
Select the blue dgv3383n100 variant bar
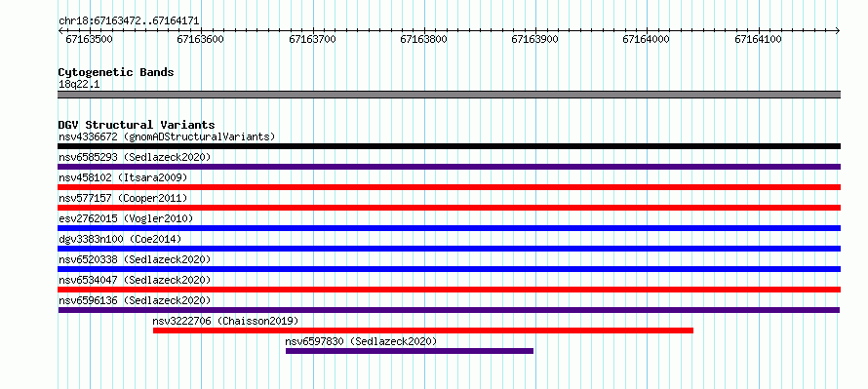(449, 249)
